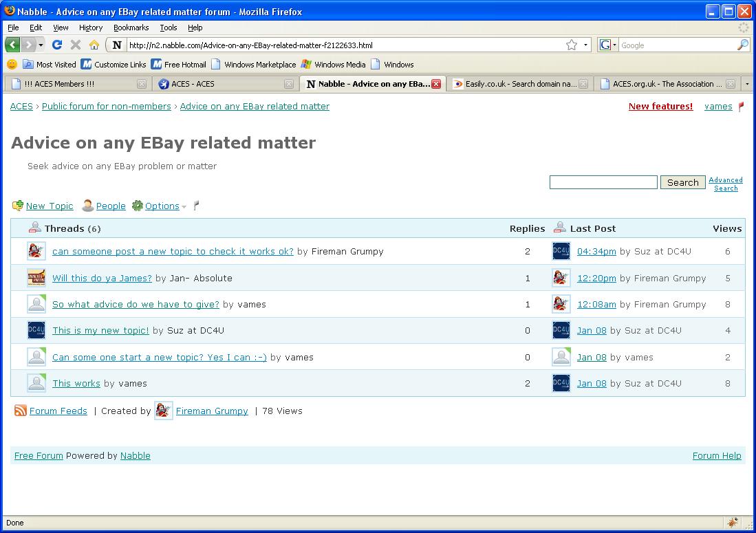Open the Bookmarks menu

pyautogui.click(x=131, y=28)
